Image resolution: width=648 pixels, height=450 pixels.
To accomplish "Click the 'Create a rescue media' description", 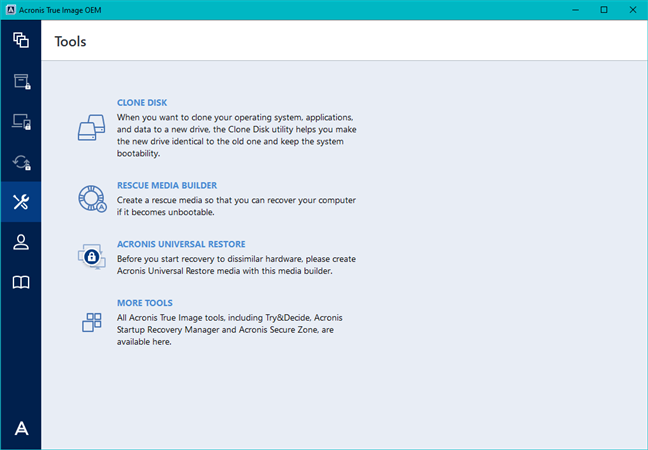I will pyautogui.click(x=236, y=206).
